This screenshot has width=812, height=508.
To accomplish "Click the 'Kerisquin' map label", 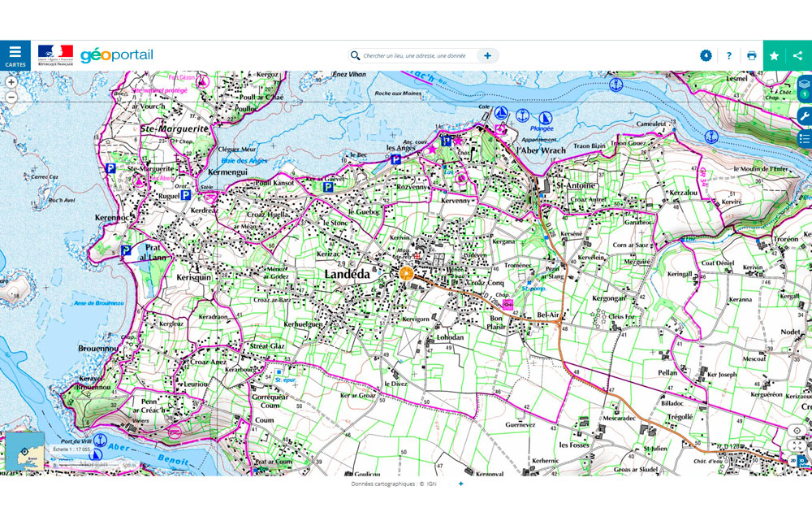I will pos(194,277).
